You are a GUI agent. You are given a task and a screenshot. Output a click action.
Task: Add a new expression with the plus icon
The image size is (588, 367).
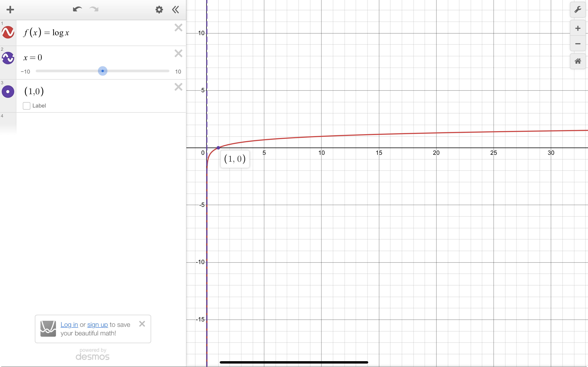click(x=10, y=10)
